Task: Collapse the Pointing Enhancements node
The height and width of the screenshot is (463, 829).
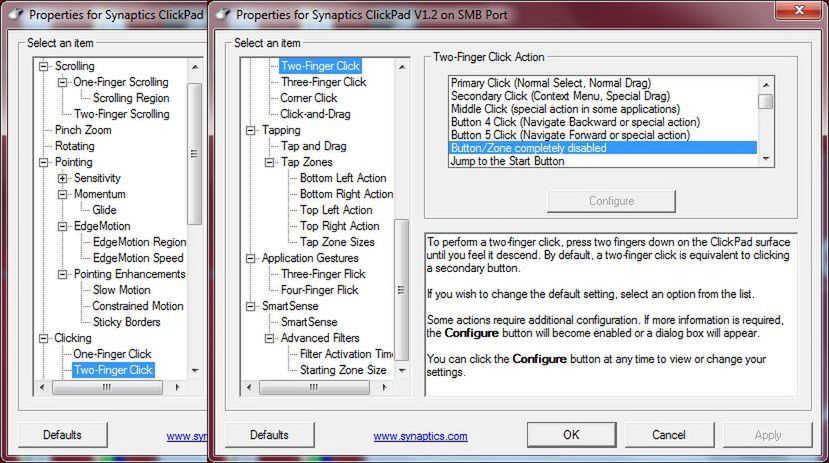Action: (62, 274)
